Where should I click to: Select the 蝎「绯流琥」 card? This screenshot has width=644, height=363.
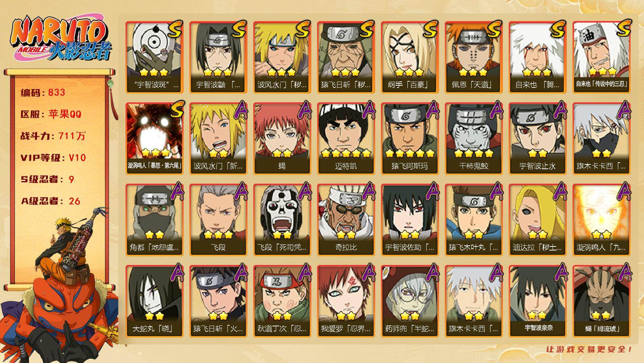click(x=601, y=301)
